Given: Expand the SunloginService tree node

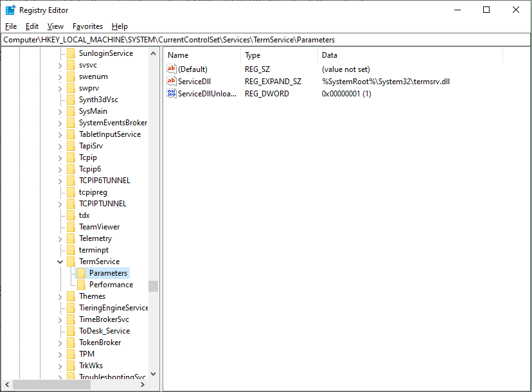Looking at the screenshot, I should click(60, 53).
